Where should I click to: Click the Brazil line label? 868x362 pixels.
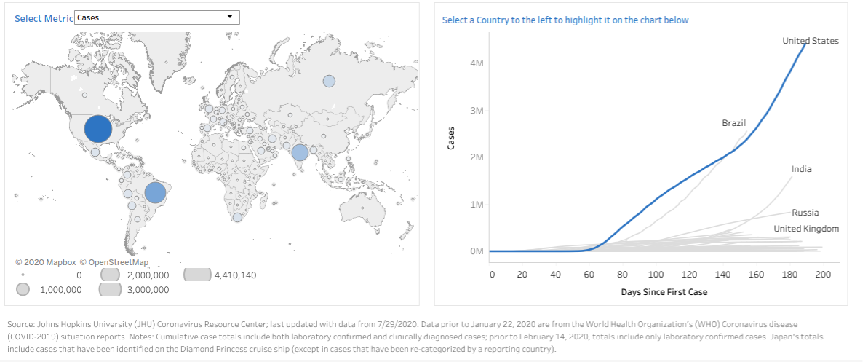tap(734, 122)
